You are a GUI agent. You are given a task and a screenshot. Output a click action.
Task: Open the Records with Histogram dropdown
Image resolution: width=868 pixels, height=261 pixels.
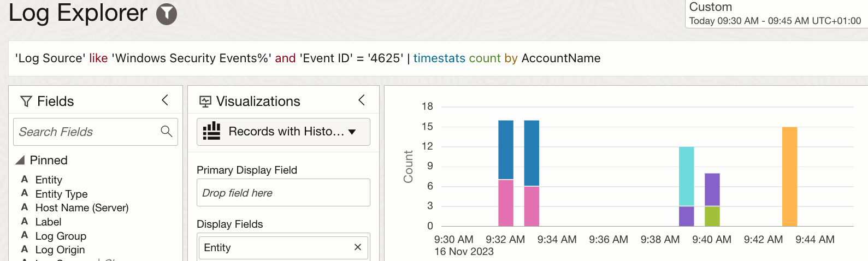(x=352, y=132)
